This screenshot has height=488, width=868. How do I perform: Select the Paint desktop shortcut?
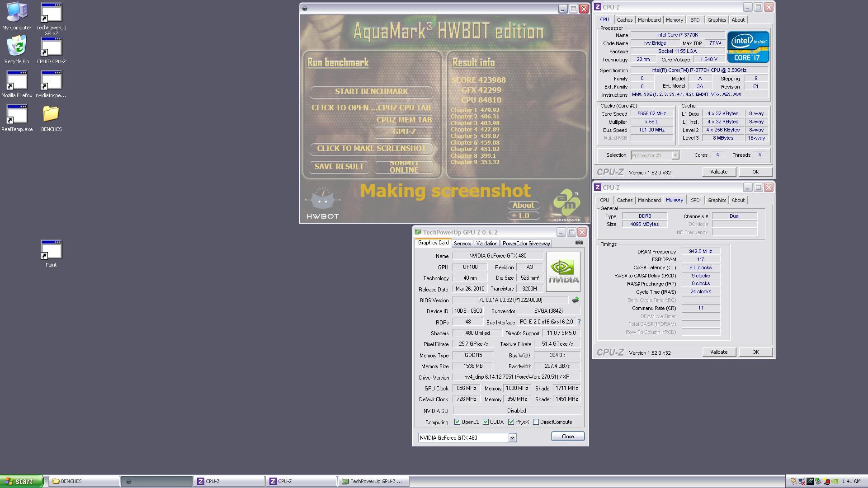click(51, 253)
